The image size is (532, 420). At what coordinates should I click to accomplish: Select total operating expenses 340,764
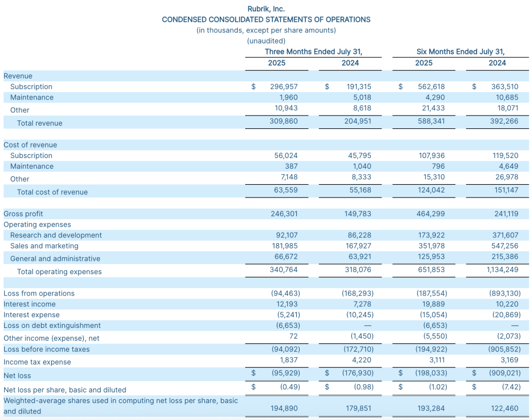coord(284,269)
